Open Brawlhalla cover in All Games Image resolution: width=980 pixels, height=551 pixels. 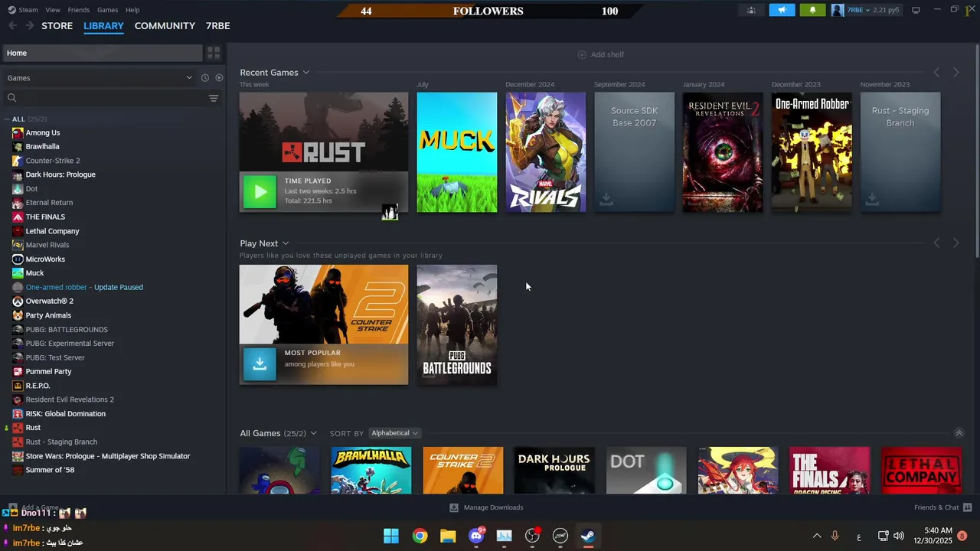371,470
